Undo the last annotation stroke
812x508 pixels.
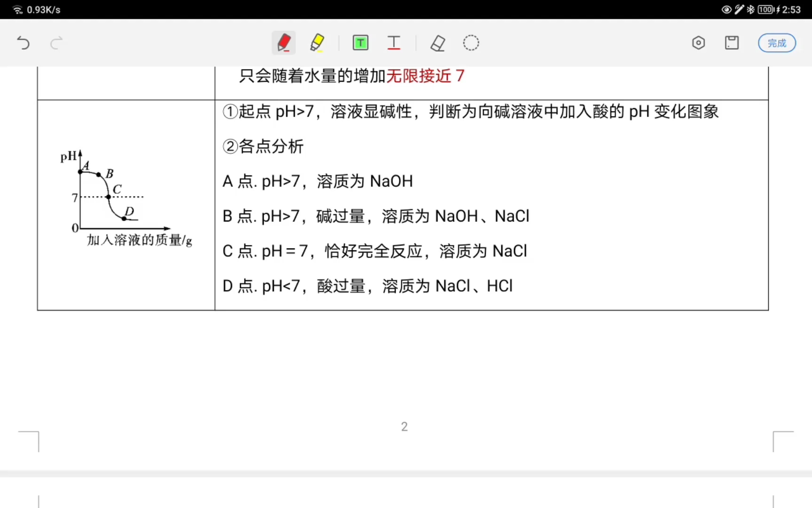coord(23,43)
